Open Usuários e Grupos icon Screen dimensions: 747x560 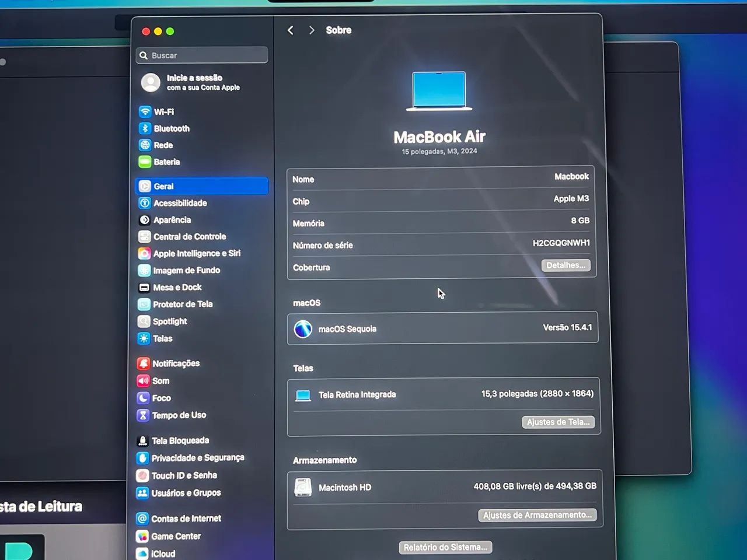click(x=142, y=493)
